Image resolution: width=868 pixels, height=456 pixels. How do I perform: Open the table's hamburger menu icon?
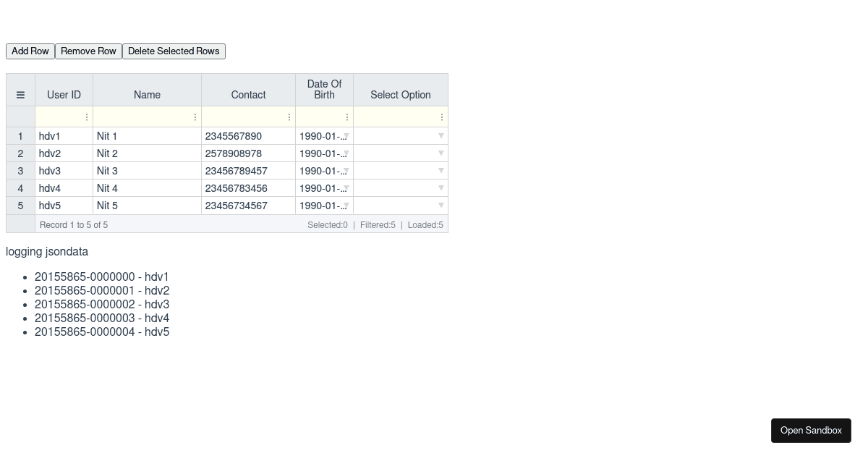click(20, 95)
